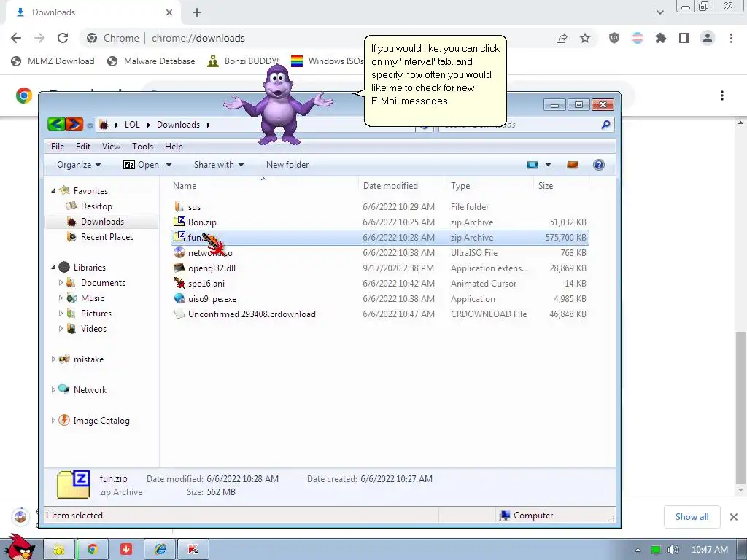Select Desktop in Favorites
The width and height of the screenshot is (747, 560).
point(96,206)
